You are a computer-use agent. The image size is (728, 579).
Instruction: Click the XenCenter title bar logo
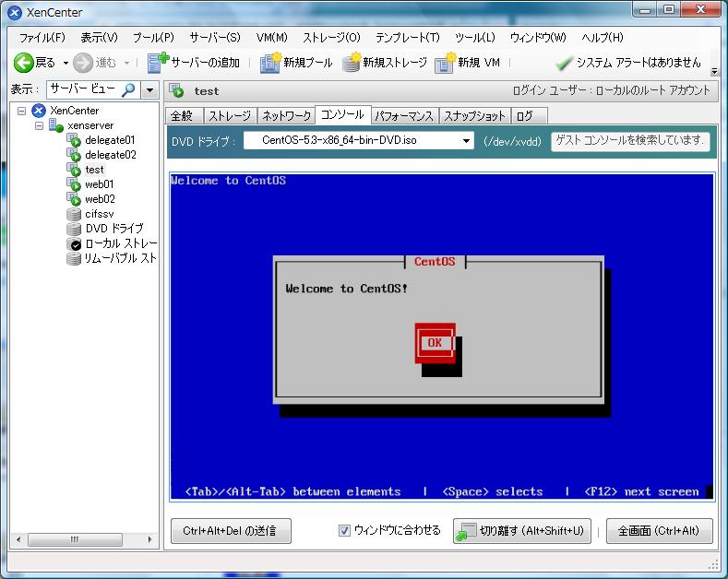15,13
